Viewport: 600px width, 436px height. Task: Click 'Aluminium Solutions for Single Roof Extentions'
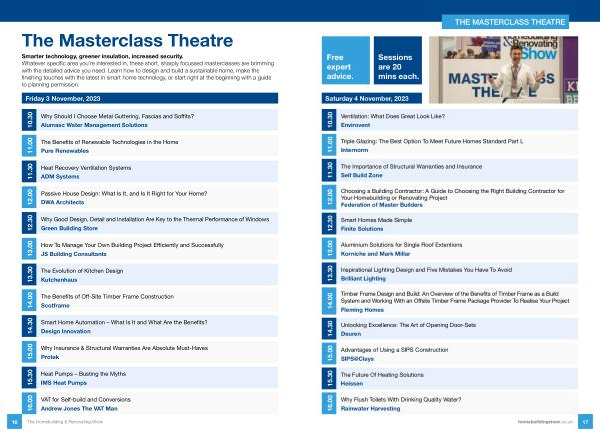(401, 245)
